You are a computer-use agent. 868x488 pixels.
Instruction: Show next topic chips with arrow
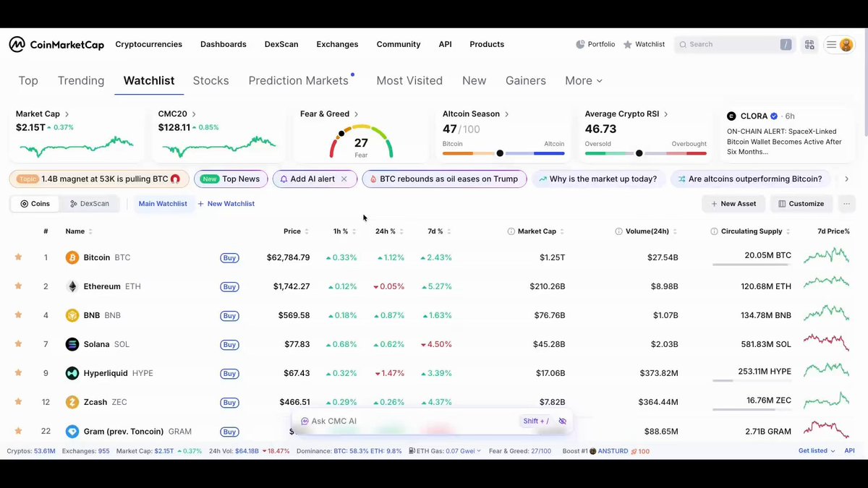(846, 179)
